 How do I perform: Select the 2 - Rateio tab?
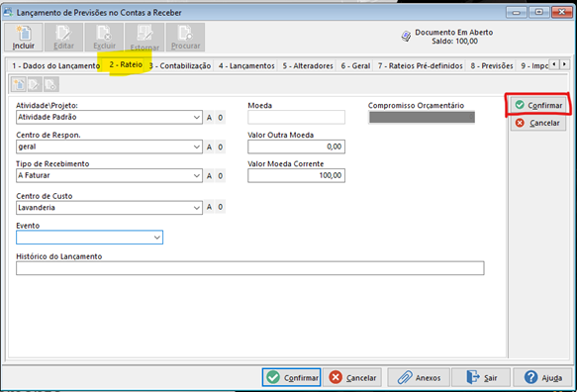click(x=126, y=64)
